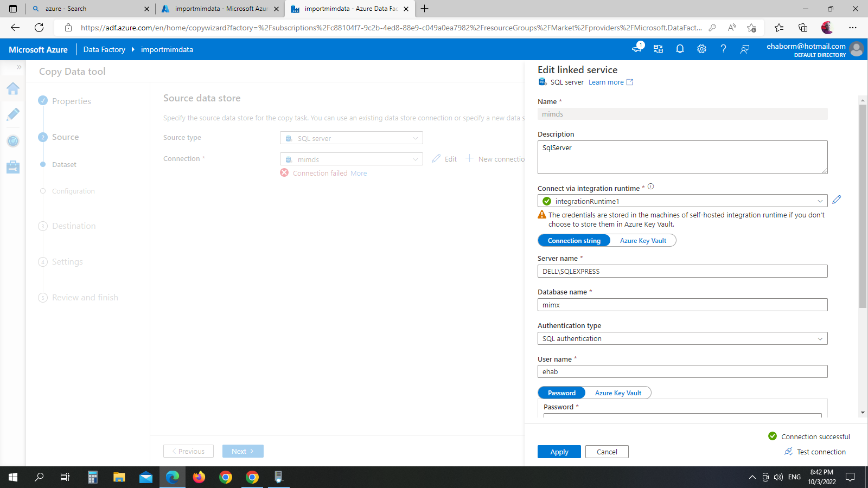Viewport: 868px width, 488px height.
Task: Click Server name input field
Action: tap(682, 271)
